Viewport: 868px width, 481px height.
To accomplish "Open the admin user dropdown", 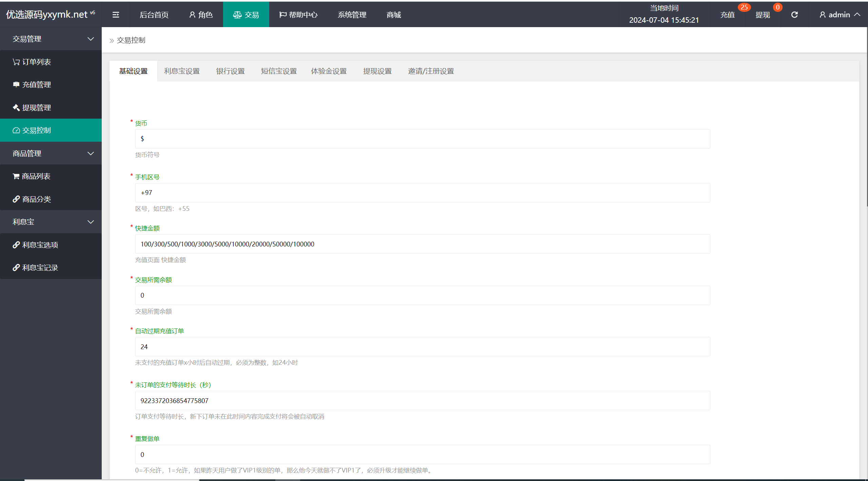I will 839,15.
